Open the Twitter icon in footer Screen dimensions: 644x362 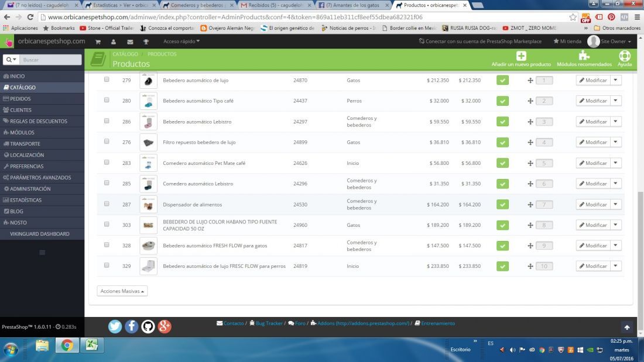[x=115, y=326]
